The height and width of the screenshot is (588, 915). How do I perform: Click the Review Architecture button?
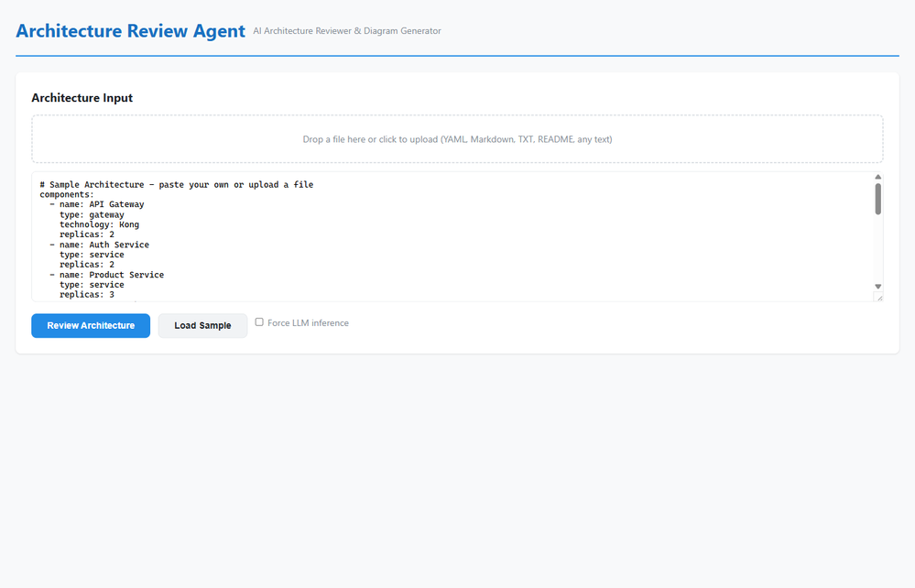91,325
